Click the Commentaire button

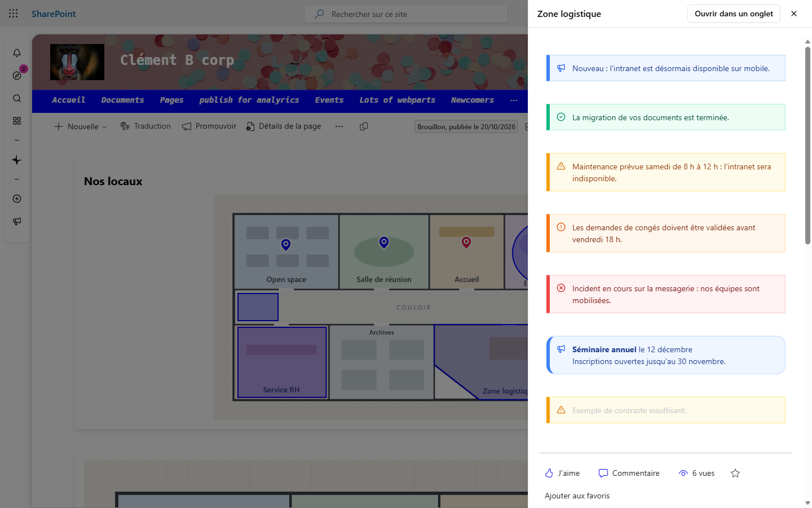[629, 473]
